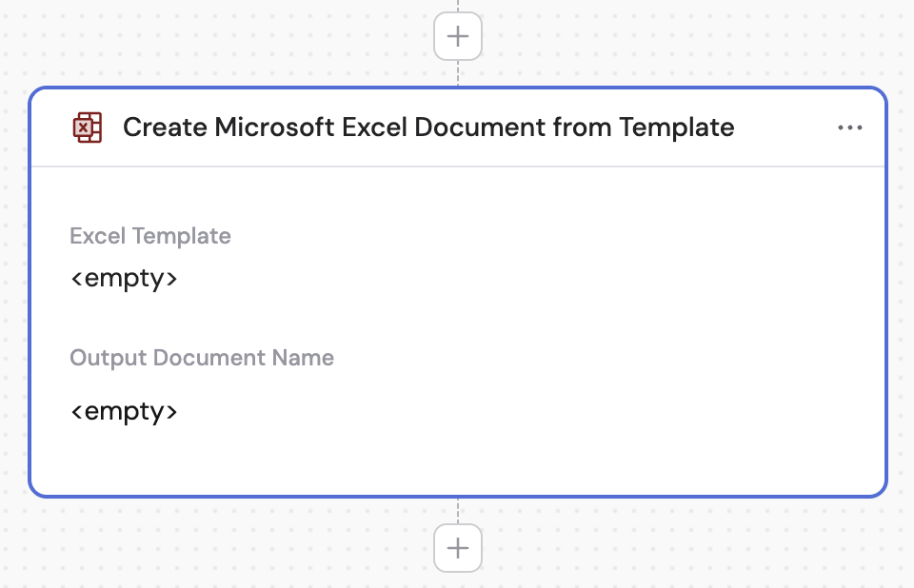Reveal node context menu with three dots

(x=850, y=127)
